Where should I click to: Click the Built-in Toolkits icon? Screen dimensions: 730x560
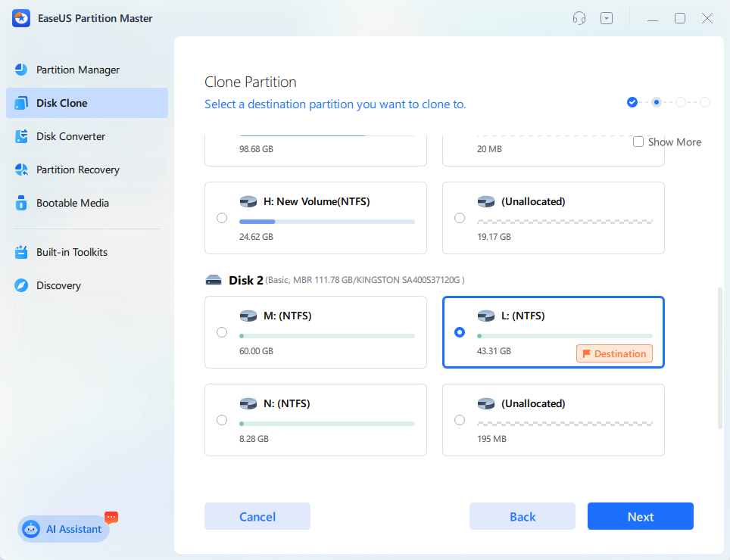pos(21,252)
